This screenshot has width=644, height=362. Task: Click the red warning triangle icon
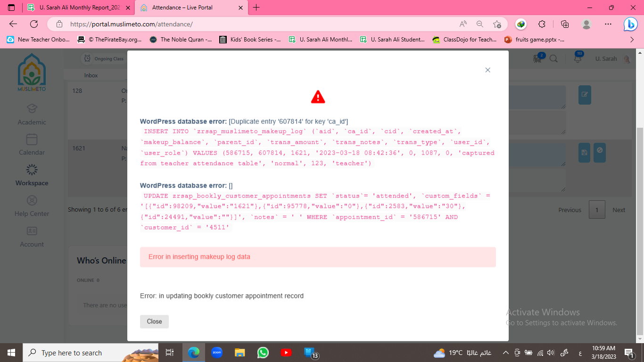(x=318, y=97)
